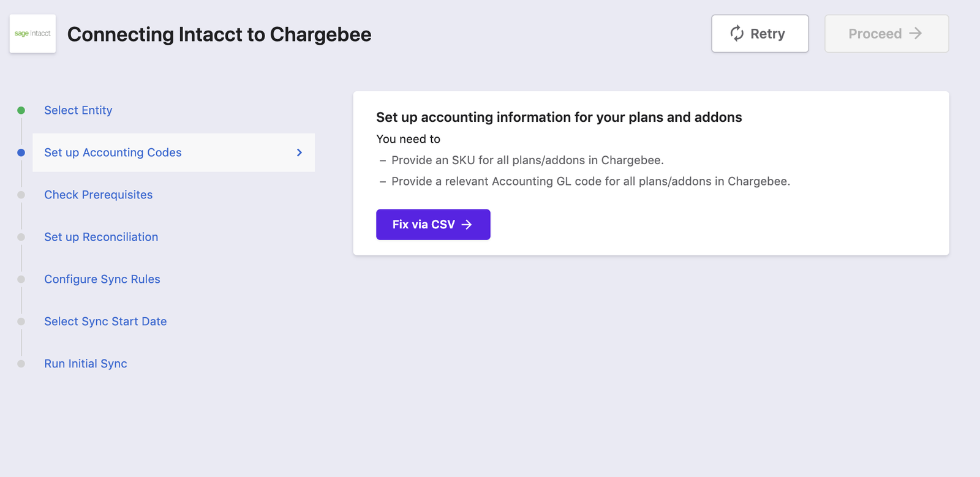
Task: Click the gray Run Initial Sync dot
Action: (21, 364)
